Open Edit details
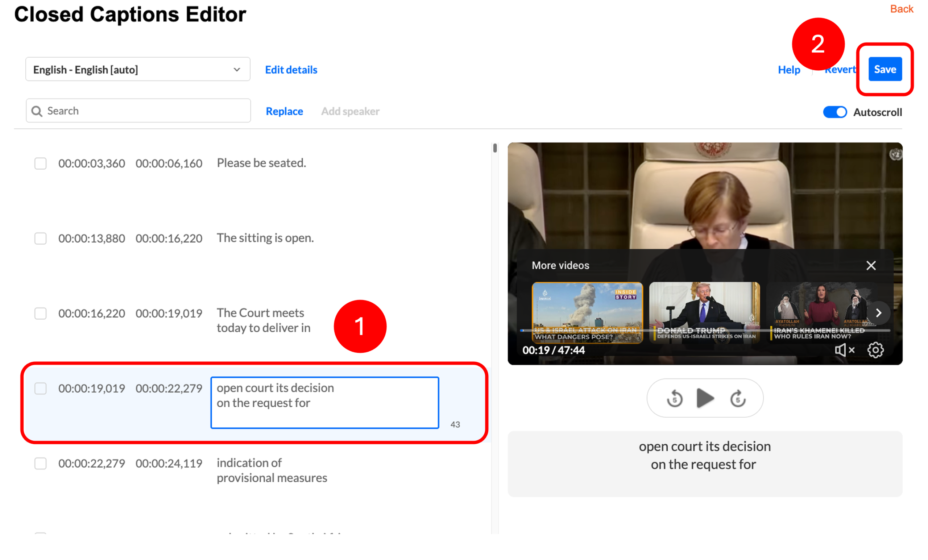The width and height of the screenshot is (928, 560). point(291,70)
